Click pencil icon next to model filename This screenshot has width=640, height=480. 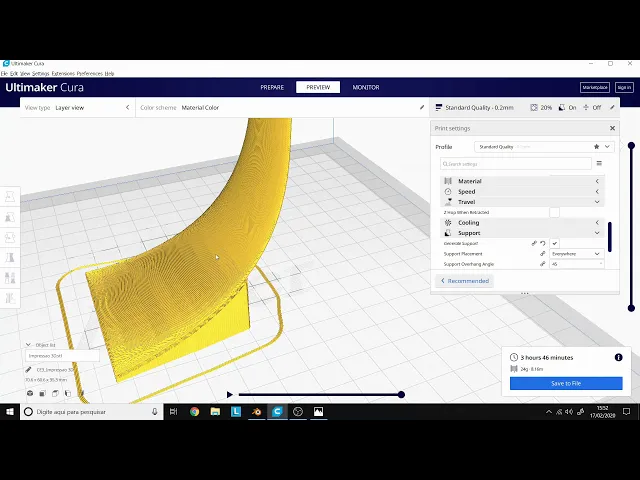28,369
